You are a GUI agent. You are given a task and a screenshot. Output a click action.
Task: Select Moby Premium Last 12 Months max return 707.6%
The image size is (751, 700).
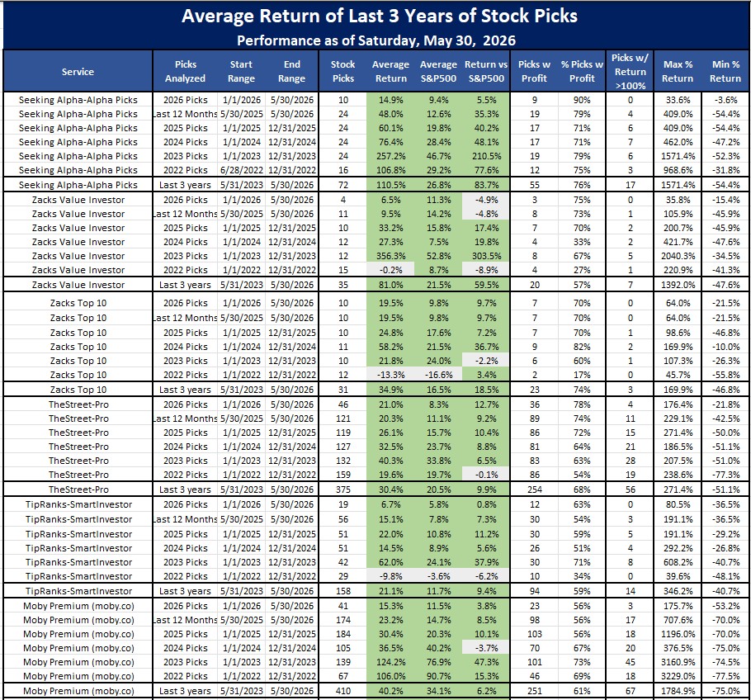(x=678, y=620)
